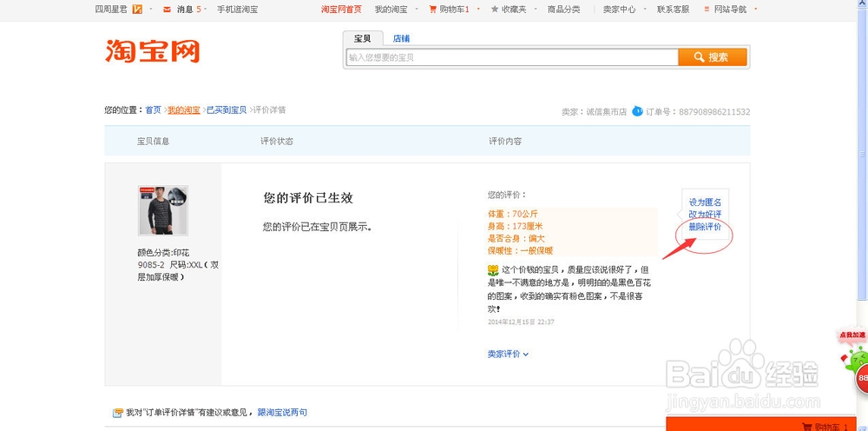Click the Taobao logo
This screenshot has width=868, height=431.
152,51
